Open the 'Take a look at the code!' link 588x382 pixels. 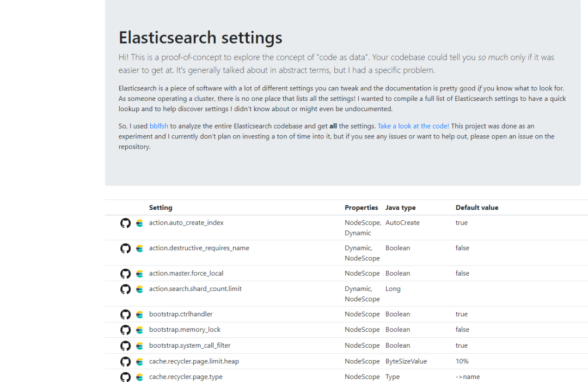(x=413, y=126)
